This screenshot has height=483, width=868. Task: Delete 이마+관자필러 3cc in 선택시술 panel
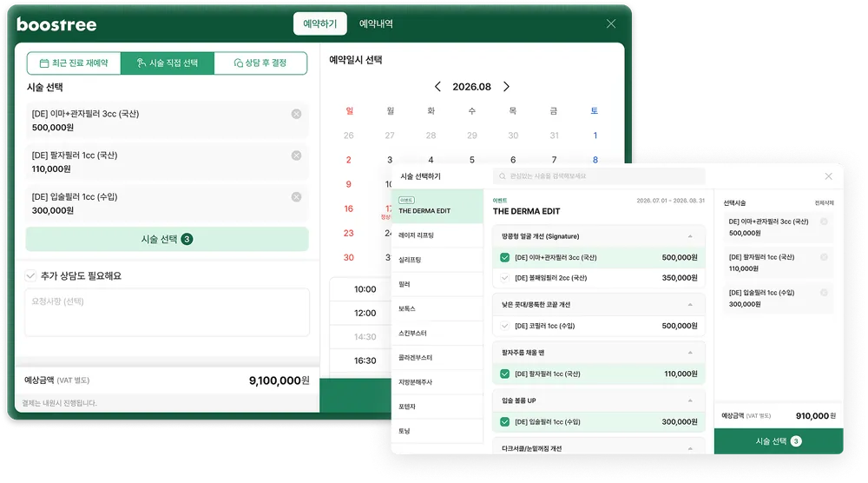(x=824, y=222)
